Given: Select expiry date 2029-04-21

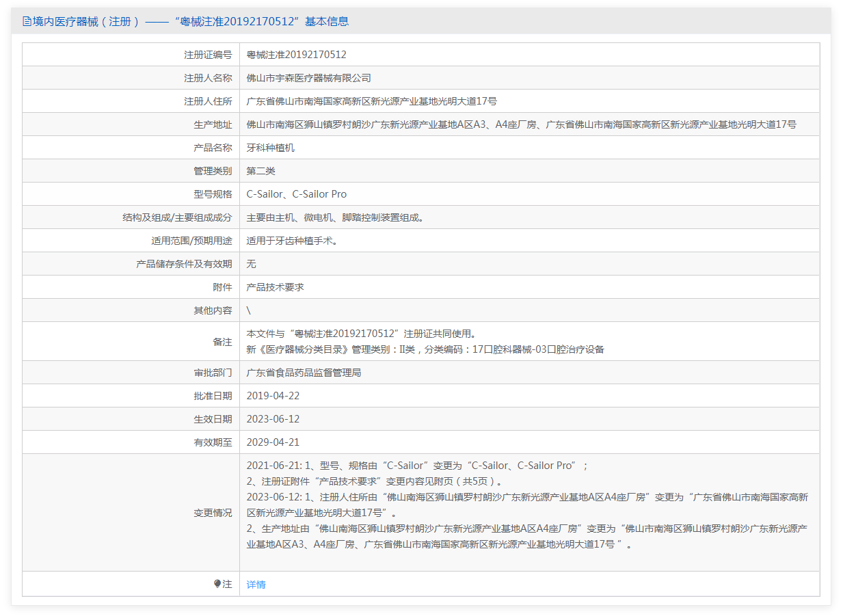Looking at the screenshot, I should pos(273,442).
